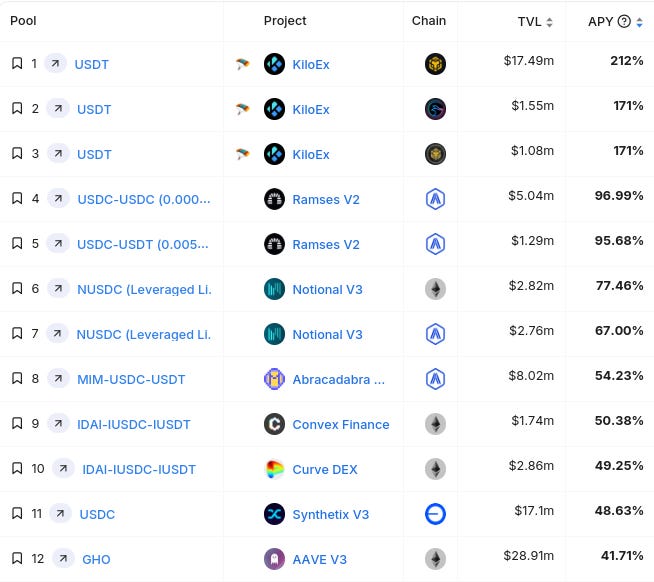Viewport: 654px width, 582px height.
Task: Open external link arrow for row 6
Action: 58,288
